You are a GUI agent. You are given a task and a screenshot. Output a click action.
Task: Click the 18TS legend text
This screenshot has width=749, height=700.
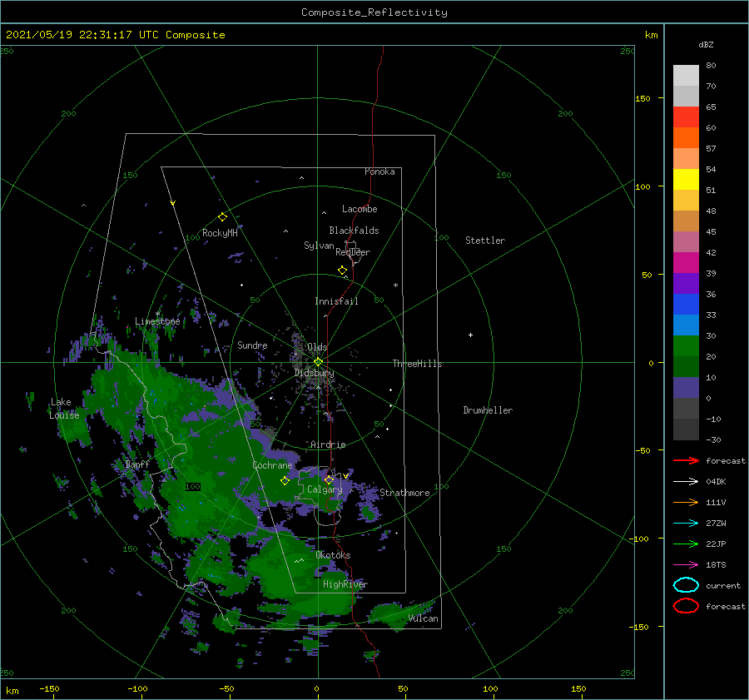(x=716, y=565)
